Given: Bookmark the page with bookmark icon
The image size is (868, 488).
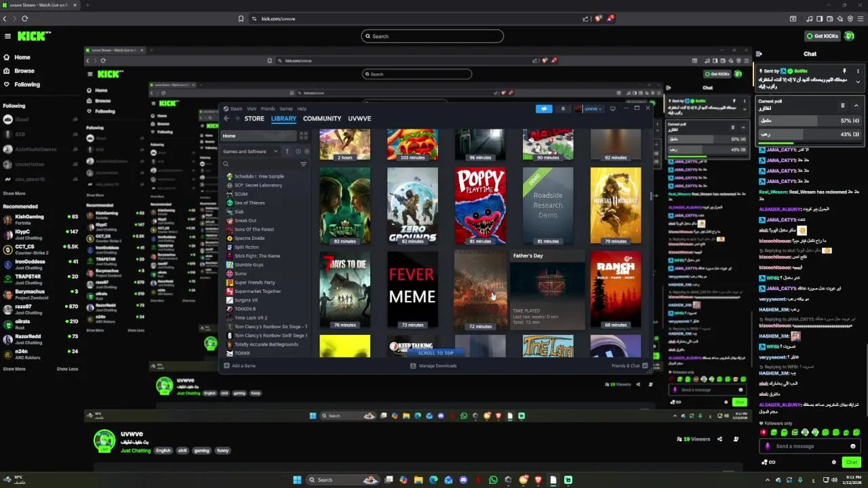Looking at the screenshot, I should (241, 18).
